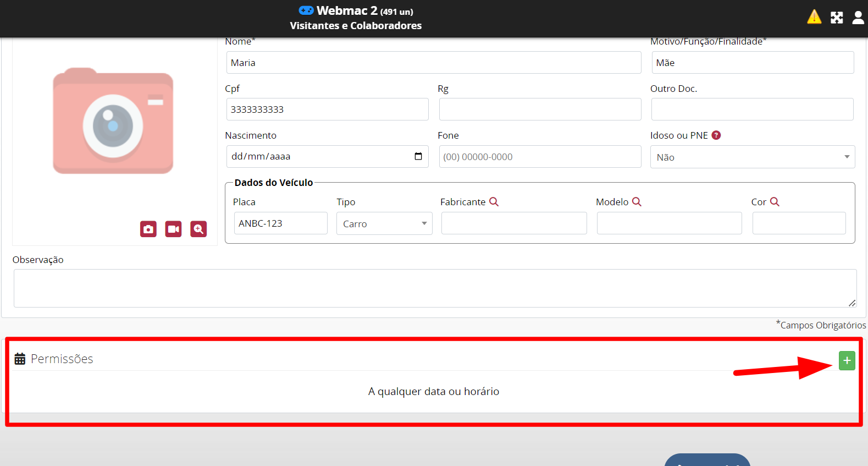Viewport: 868px width, 466px height.
Task: Click the video camera icon
Action: [x=173, y=229]
